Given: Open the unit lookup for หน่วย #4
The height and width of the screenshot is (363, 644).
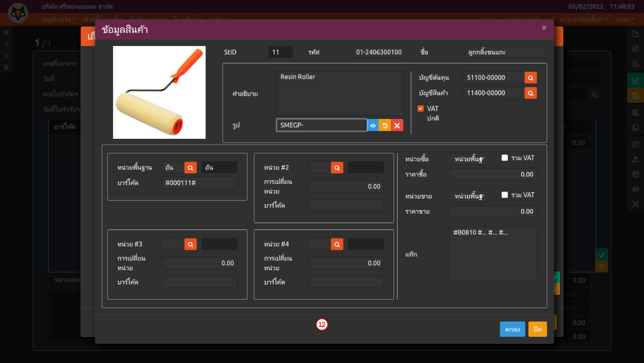Looking at the screenshot, I should coord(337,244).
